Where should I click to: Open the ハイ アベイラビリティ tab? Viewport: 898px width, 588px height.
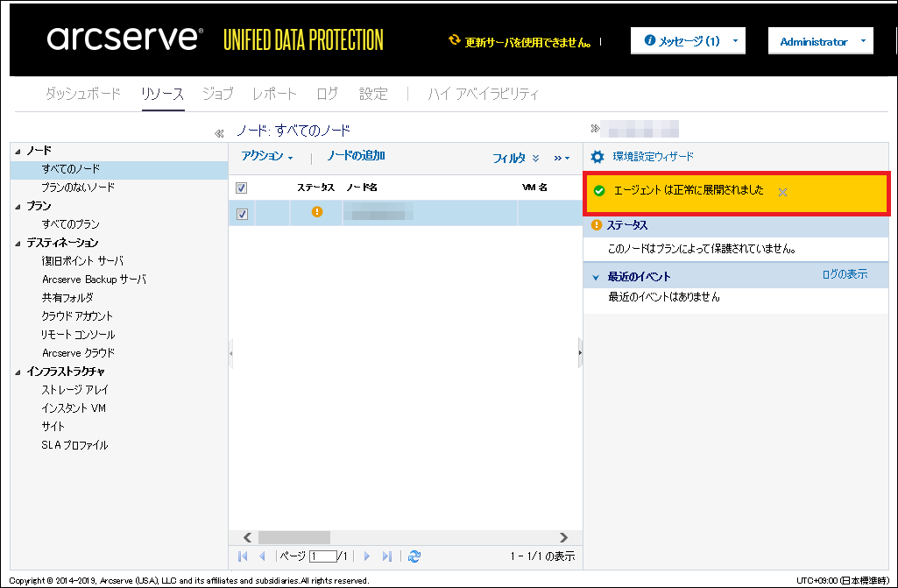[x=484, y=94]
